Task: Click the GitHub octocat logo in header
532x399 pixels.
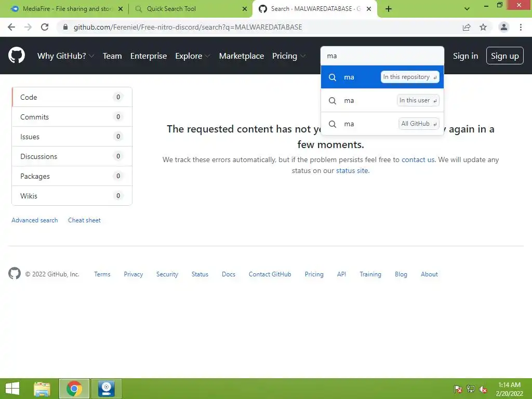Action: pyautogui.click(x=16, y=56)
